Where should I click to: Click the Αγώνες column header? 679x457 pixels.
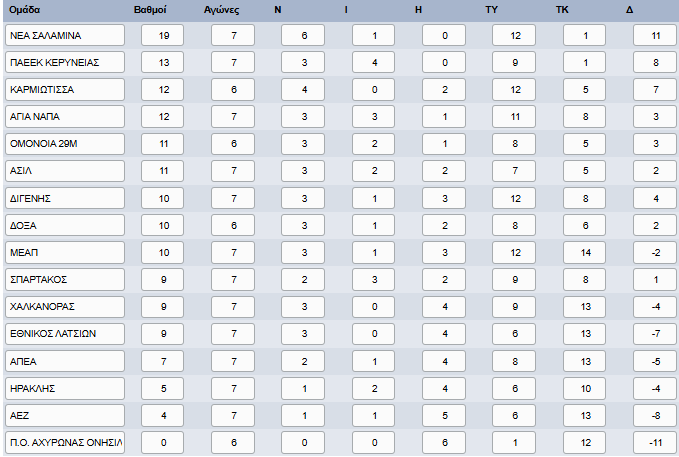(233, 9)
